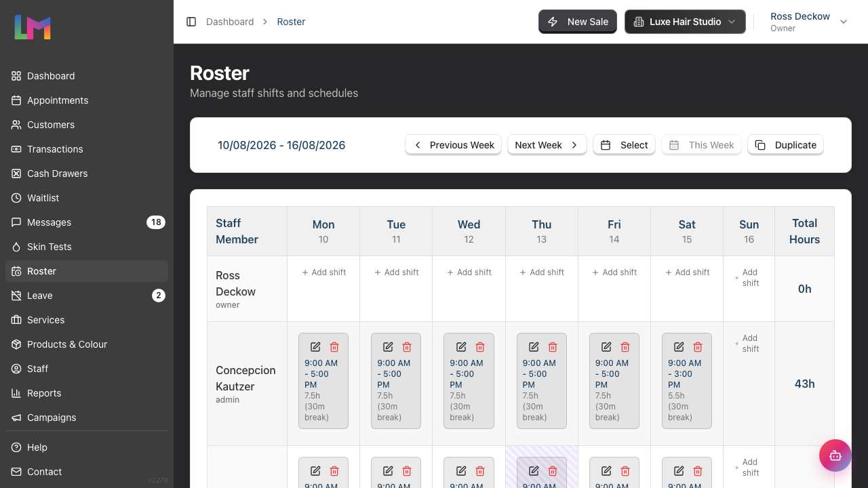Edit Concepcion Kautzer's Tuesday shift

pos(388,347)
